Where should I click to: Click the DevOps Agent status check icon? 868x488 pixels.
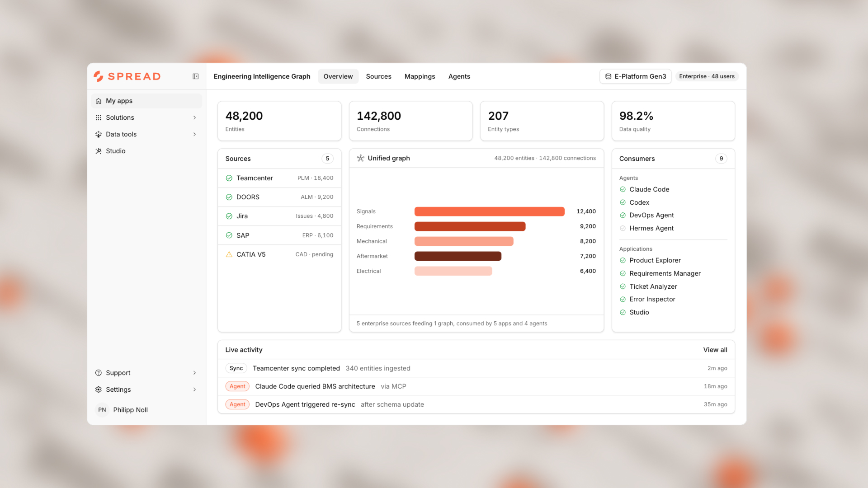coord(623,215)
